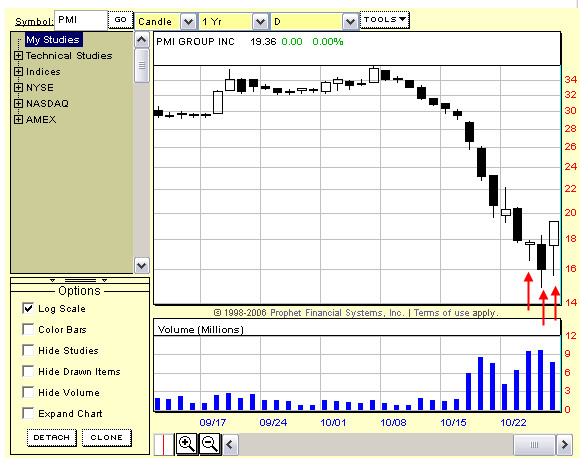Open the Candle chart type dropdown
The image size is (580, 462).
click(188, 22)
